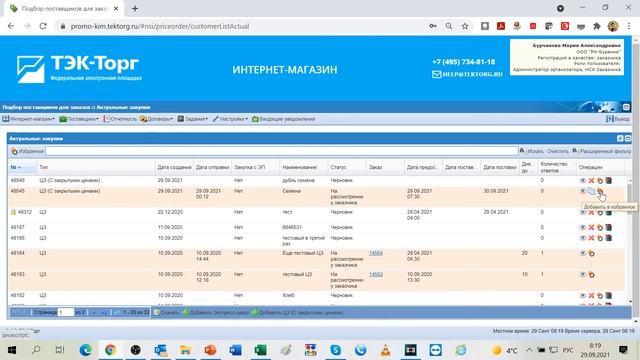Image resolution: width=640 pixels, height=360 pixels.
Task: Open the Поставщики menu
Action: tap(79, 119)
